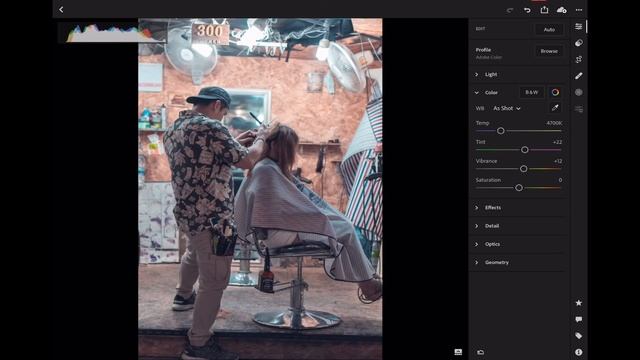Toggle the filmstrip icon below photo
The width and height of the screenshot is (640, 360).
[458, 352]
